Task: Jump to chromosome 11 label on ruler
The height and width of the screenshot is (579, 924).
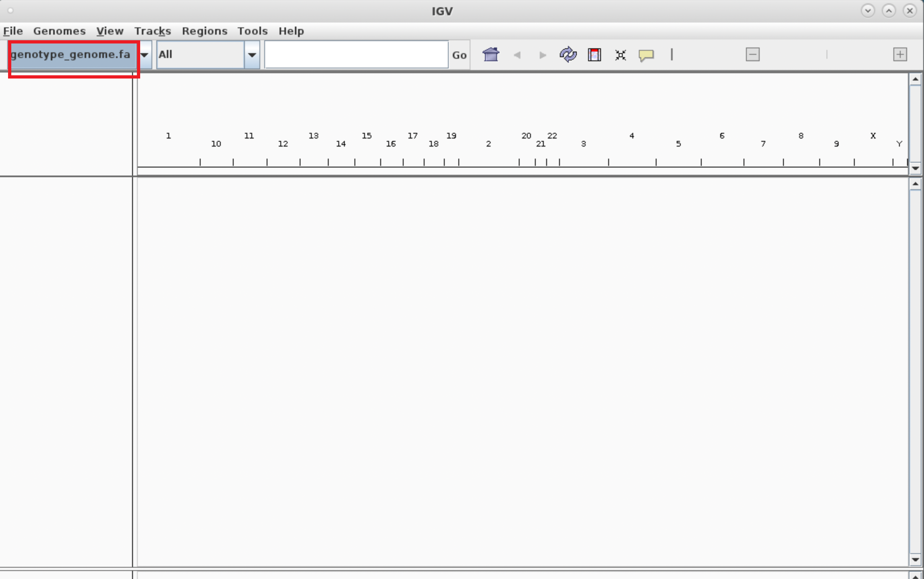Action: [249, 136]
